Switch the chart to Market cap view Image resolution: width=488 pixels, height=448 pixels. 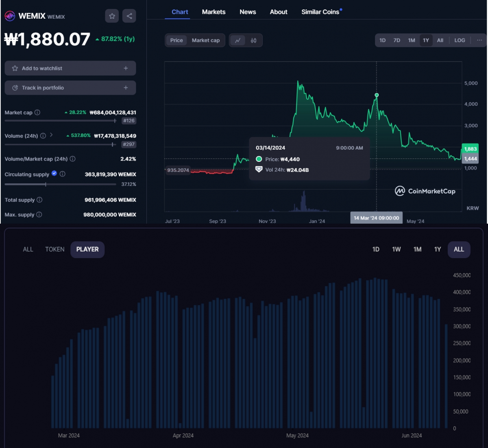click(x=205, y=40)
